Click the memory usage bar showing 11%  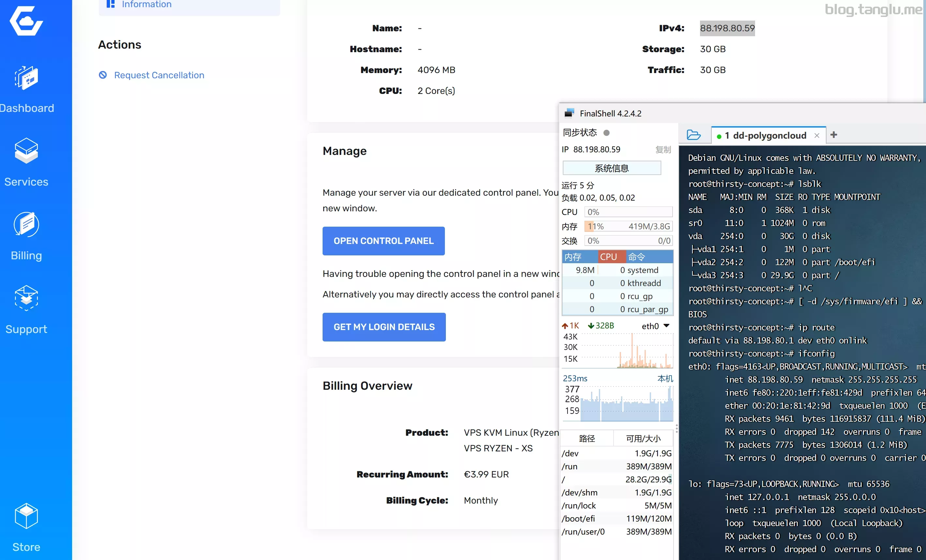coord(628,226)
